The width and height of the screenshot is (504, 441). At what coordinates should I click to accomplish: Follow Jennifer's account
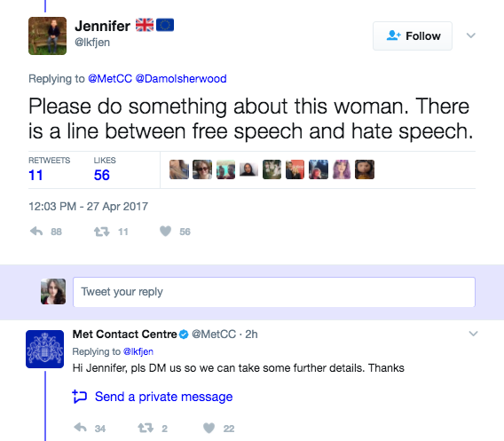click(x=413, y=36)
